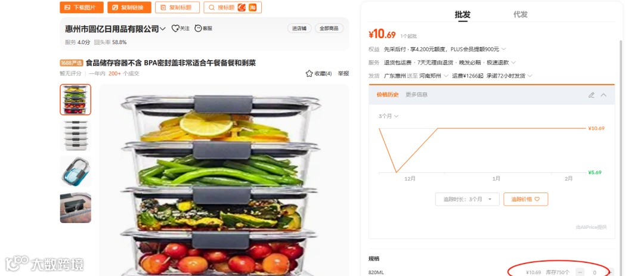Switch to the 代发 tab
Viewport: 644px width, 276px height.
tap(521, 14)
